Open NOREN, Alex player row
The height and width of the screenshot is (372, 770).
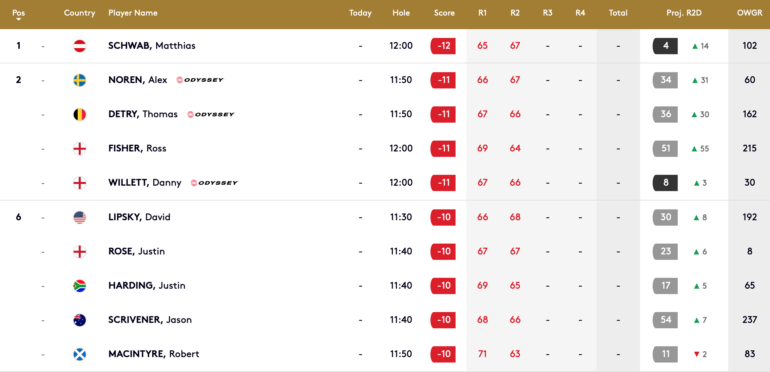385,80
